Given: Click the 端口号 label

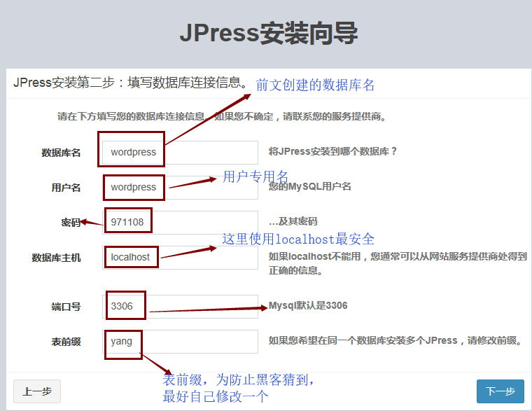Looking at the screenshot, I should pyautogui.click(x=66, y=307).
